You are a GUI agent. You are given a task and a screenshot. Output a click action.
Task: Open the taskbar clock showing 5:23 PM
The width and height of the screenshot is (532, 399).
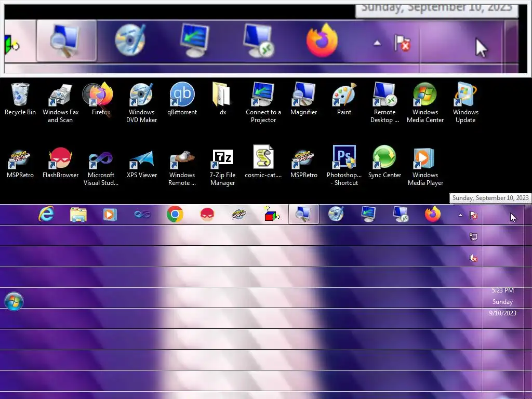(502, 302)
